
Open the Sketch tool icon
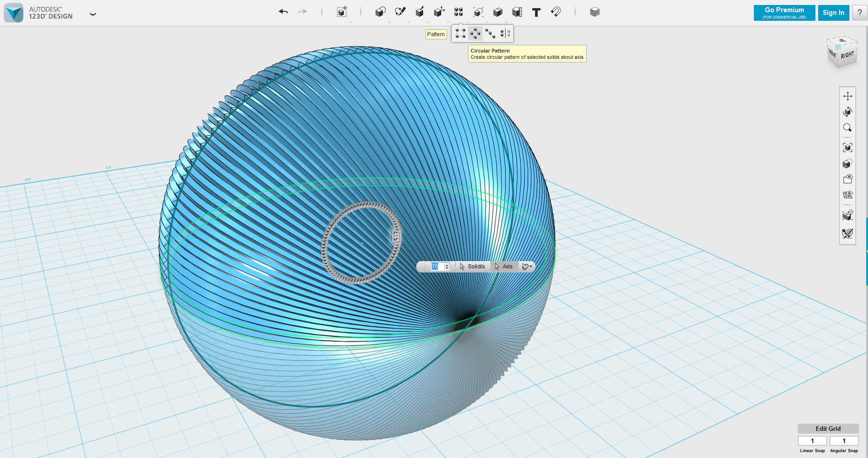400,12
